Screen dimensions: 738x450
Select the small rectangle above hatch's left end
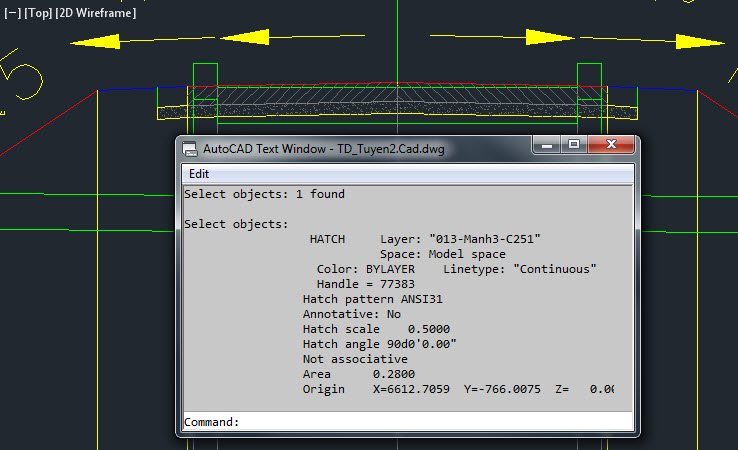point(204,76)
